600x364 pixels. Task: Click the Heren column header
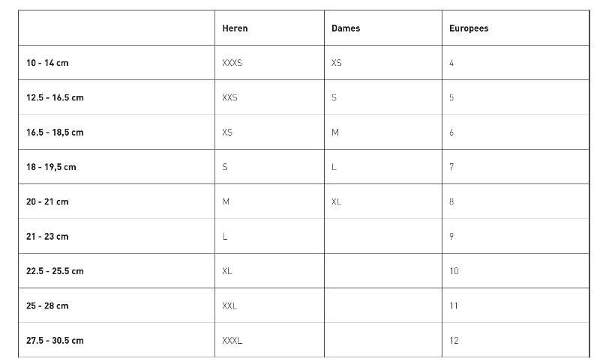point(235,28)
